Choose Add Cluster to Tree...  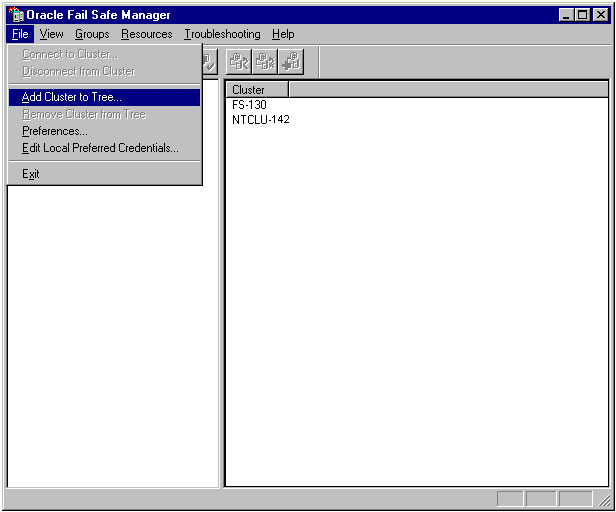(x=104, y=97)
